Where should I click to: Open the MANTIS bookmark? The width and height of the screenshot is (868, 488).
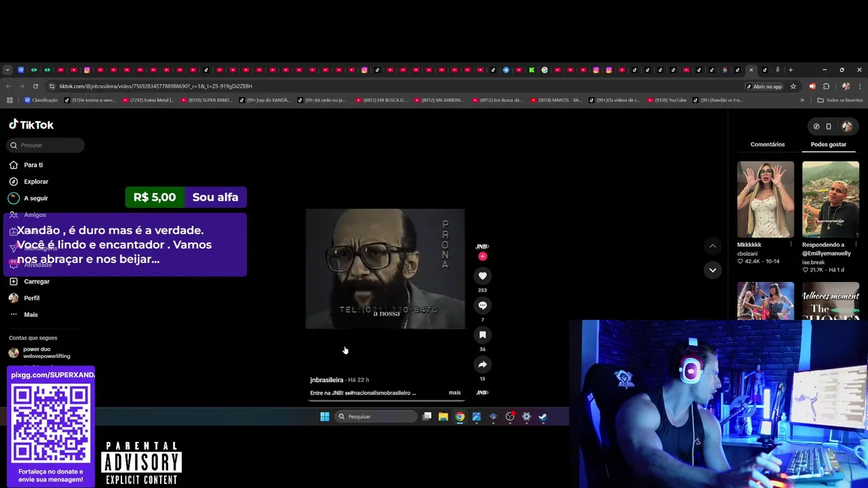pos(556,100)
